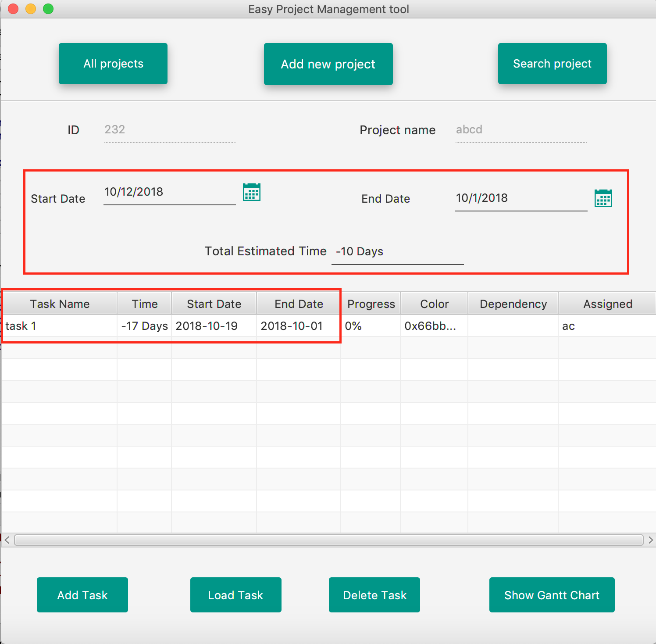Click the Progress column header
656x644 pixels.
click(x=371, y=304)
